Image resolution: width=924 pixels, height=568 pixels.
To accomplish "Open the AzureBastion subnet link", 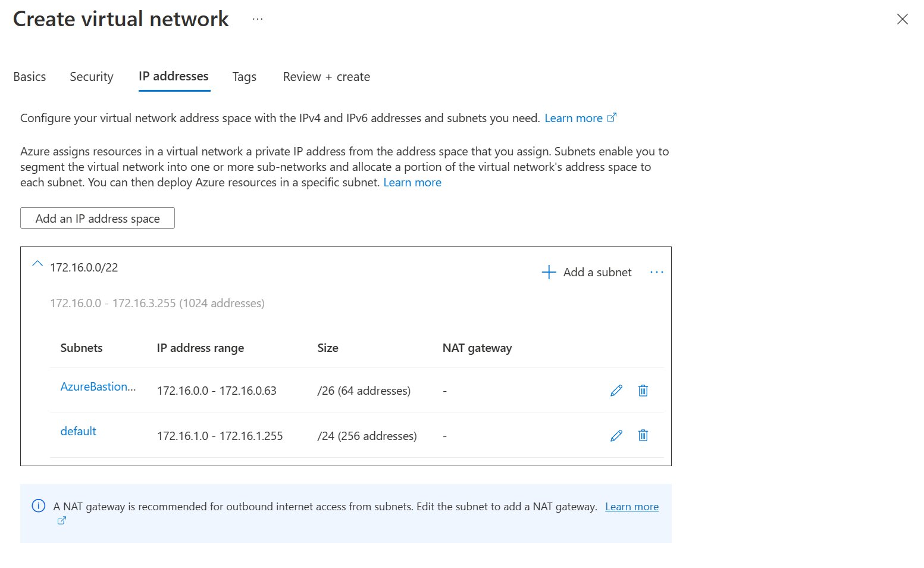I will 98,387.
